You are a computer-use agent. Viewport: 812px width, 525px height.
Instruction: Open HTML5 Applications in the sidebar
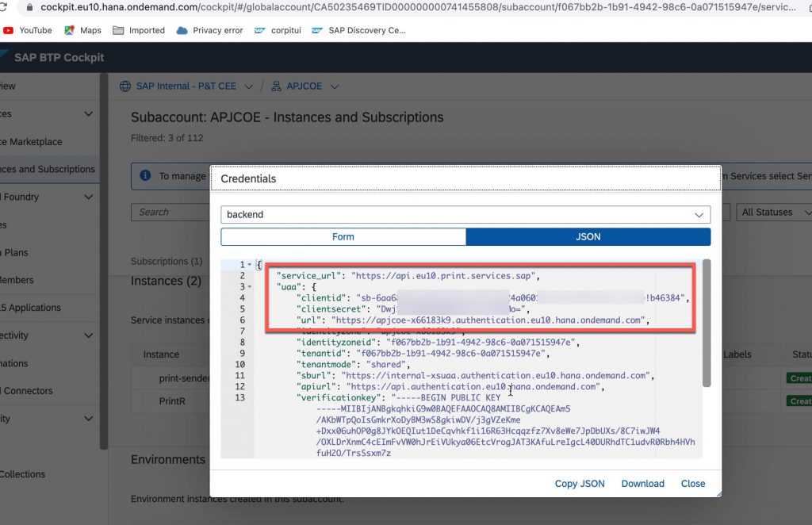tap(31, 308)
